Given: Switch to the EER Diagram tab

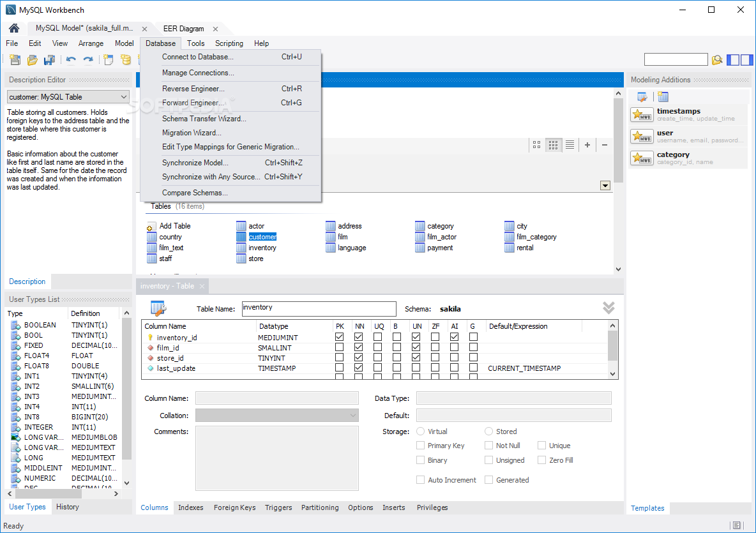Looking at the screenshot, I should click(x=184, y=29).
